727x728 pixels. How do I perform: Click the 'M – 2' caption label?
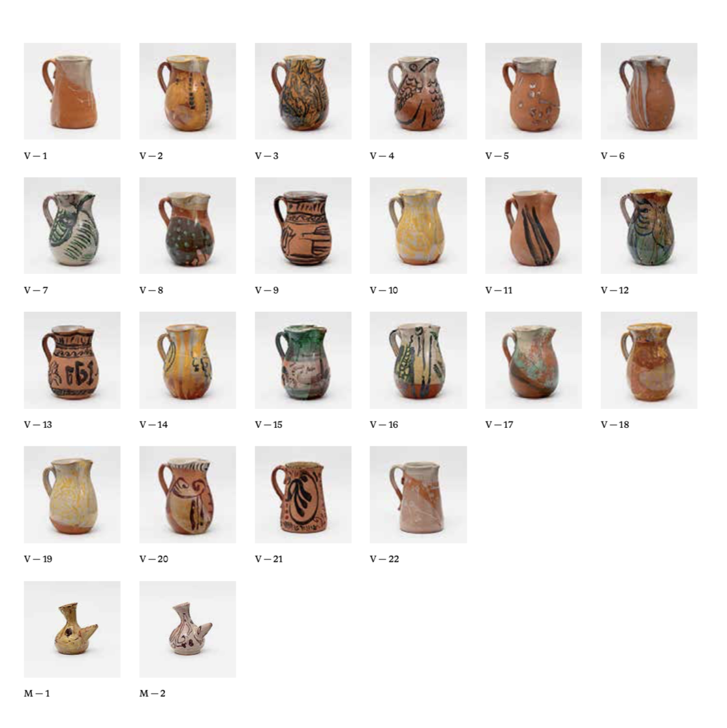coord(152,693)
